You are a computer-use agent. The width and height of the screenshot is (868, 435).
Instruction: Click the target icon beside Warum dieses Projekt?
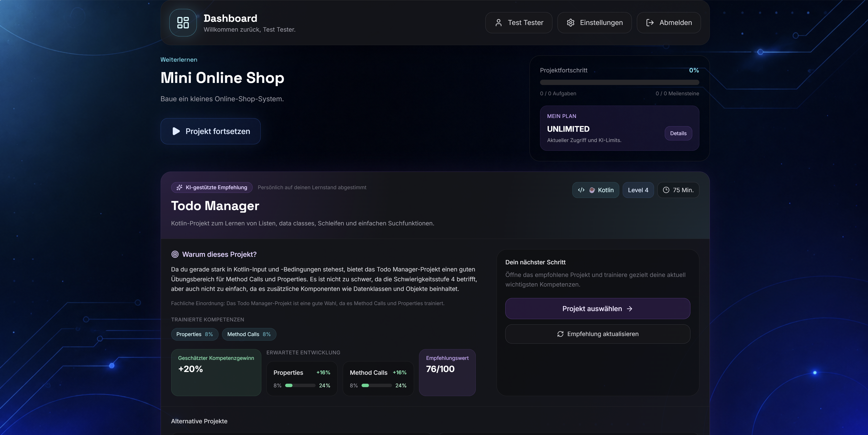tap(175, 254)
